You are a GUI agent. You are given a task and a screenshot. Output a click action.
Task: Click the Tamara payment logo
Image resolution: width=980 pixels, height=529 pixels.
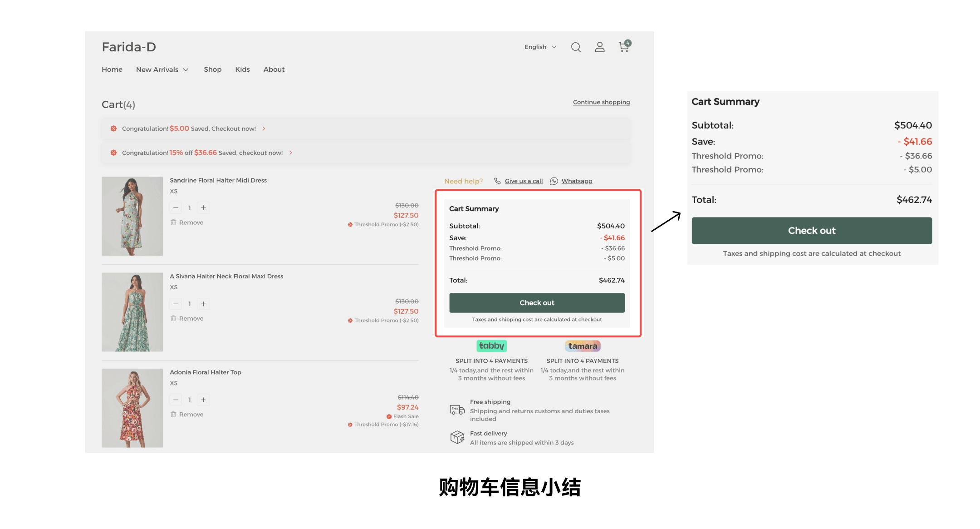582,345
